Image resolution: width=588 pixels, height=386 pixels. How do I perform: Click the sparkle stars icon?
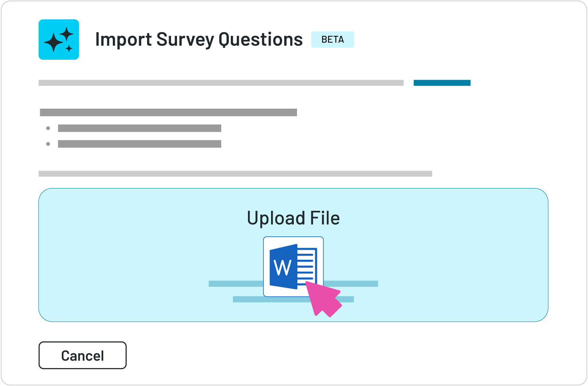[x=59, y=39]
